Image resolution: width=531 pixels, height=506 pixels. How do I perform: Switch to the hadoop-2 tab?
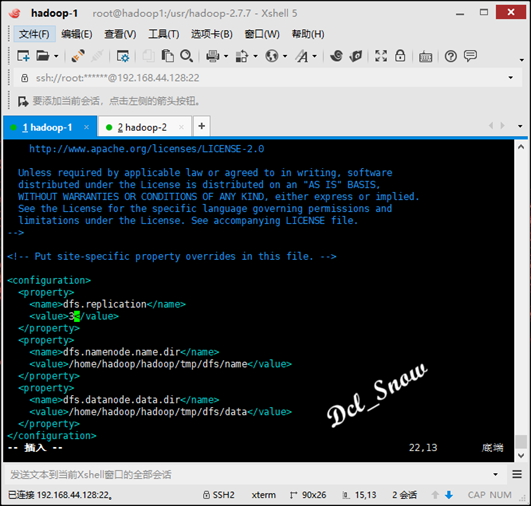[x=142, y=127]
